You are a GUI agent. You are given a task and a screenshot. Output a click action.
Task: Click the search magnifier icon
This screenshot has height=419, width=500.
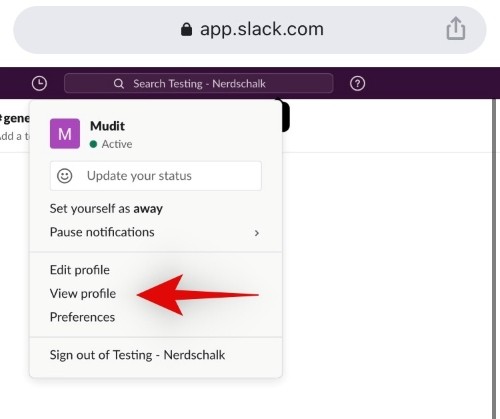point(119,84)
